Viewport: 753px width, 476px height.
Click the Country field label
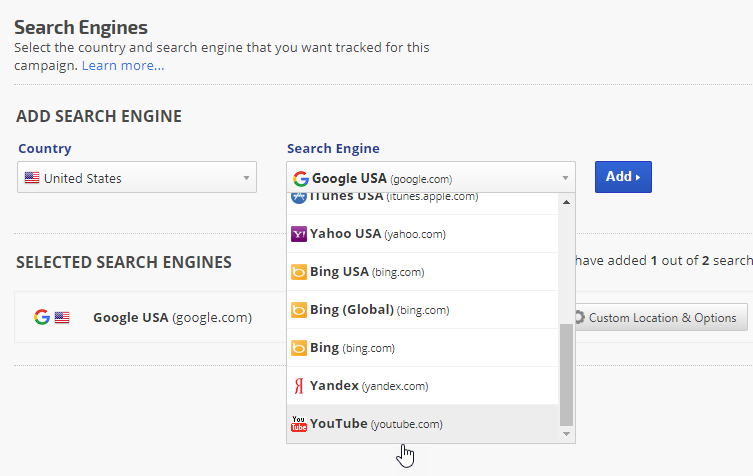45,148
